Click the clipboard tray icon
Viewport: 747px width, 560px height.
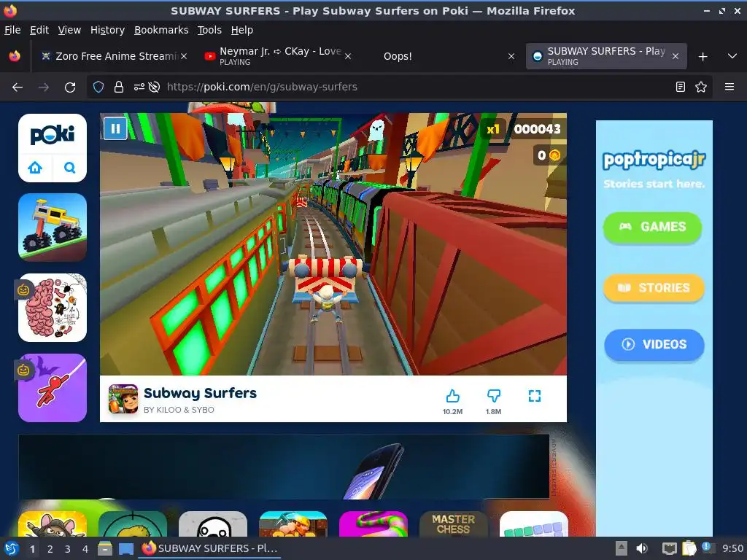[689, 548]
